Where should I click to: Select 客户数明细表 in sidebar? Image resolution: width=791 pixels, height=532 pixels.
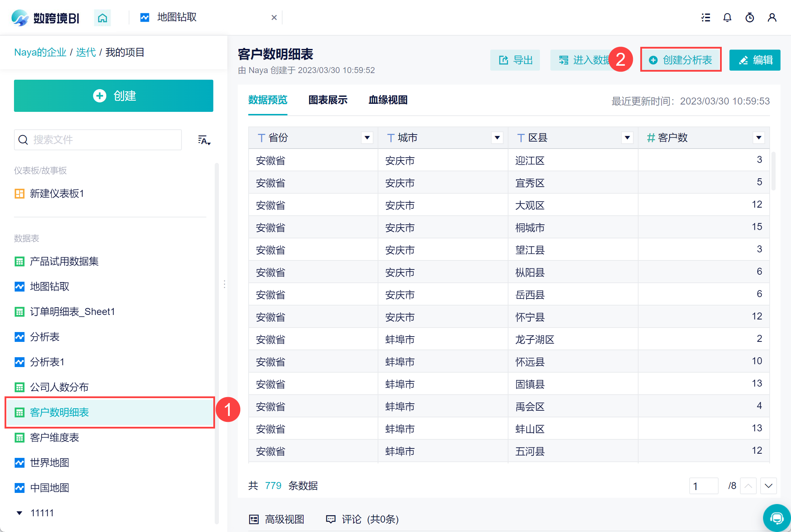point(110,412)
